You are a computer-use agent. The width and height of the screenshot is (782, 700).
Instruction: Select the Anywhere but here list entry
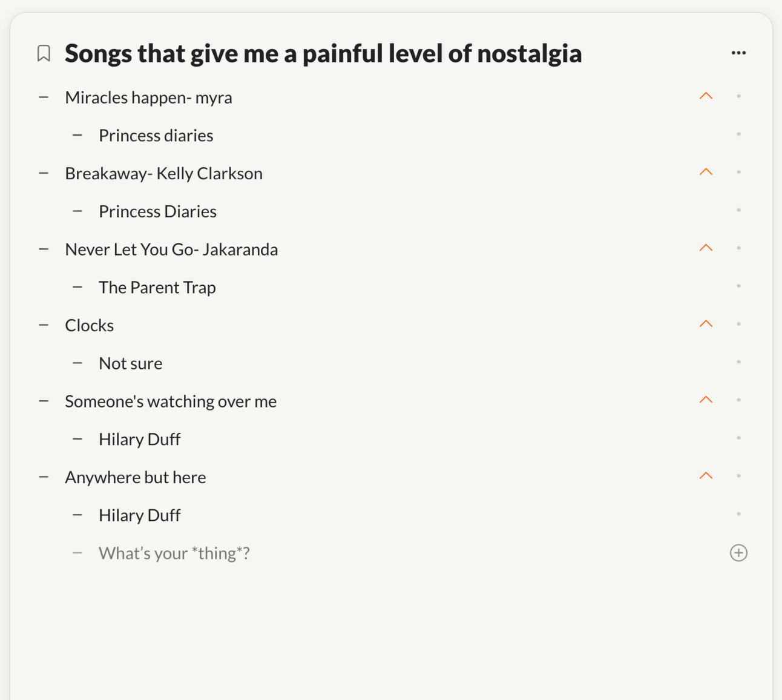click(136, 478)
